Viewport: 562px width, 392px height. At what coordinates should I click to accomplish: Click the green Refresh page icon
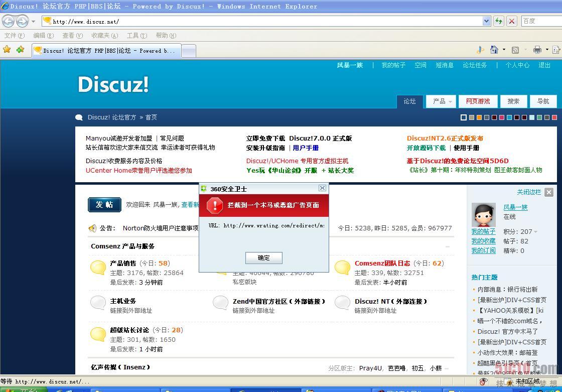tap(499, 21)
